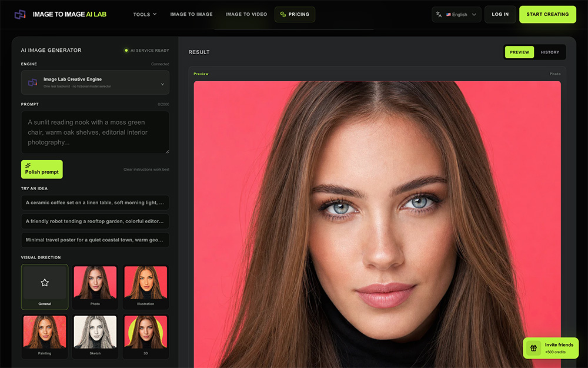Go to the Image to Image page
Screen dimensions: 588x368
coord(191,14)
